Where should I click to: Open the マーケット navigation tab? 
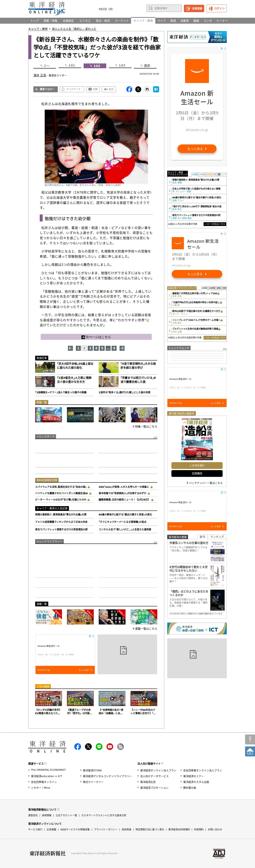point(122,21)
